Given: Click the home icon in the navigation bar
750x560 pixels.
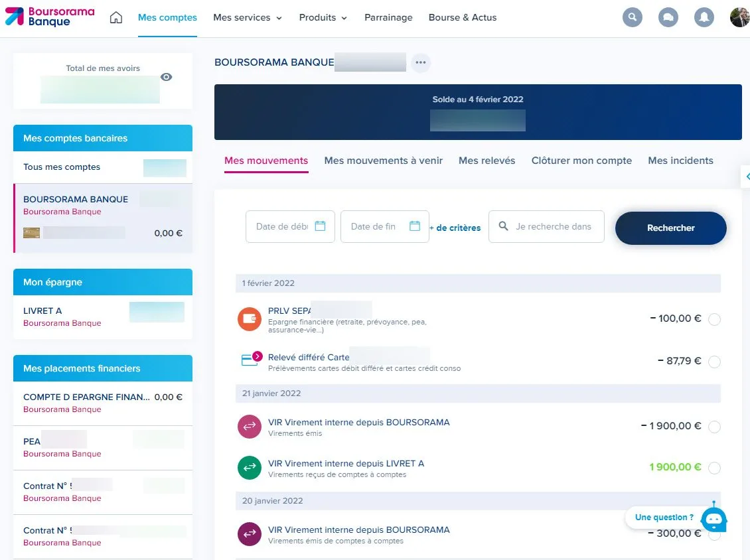Looking at the screenshot, I should point(116,17).
